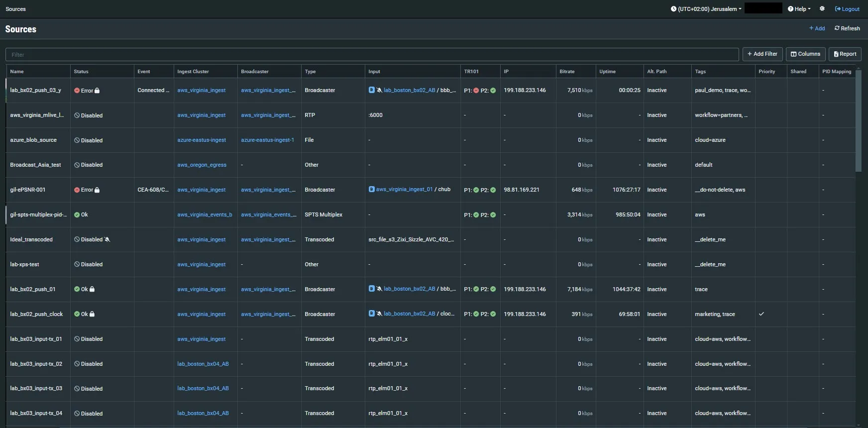Click the red P1 indicator for lab_bx02_push_03_y

coord(476,91)
